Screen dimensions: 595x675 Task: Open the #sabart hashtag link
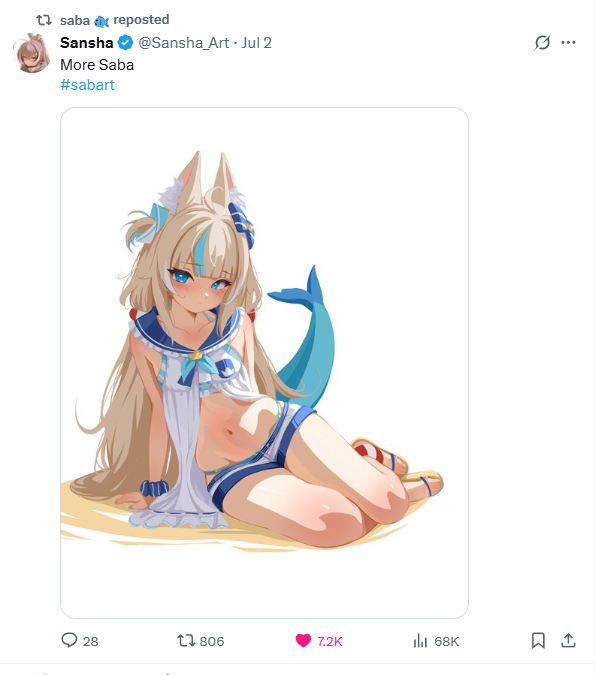click(87, 85)
